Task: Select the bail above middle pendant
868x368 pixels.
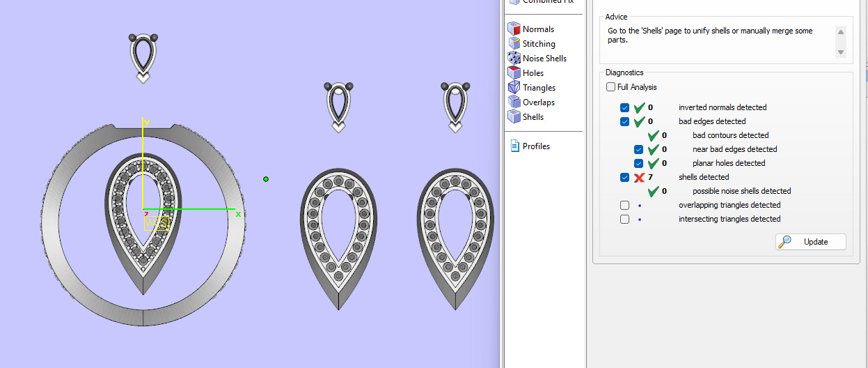Action: tap(339, 107)
